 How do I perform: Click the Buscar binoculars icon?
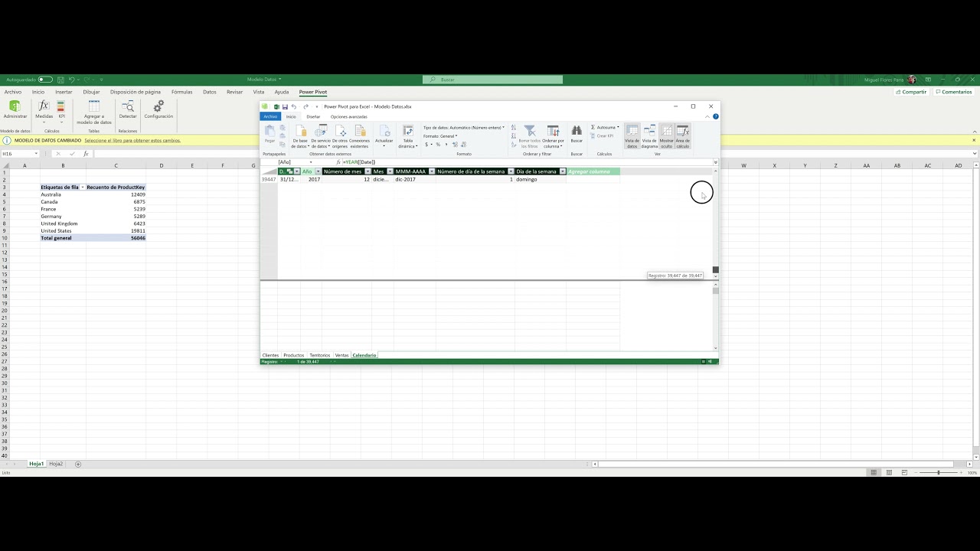tap(577, 131)
